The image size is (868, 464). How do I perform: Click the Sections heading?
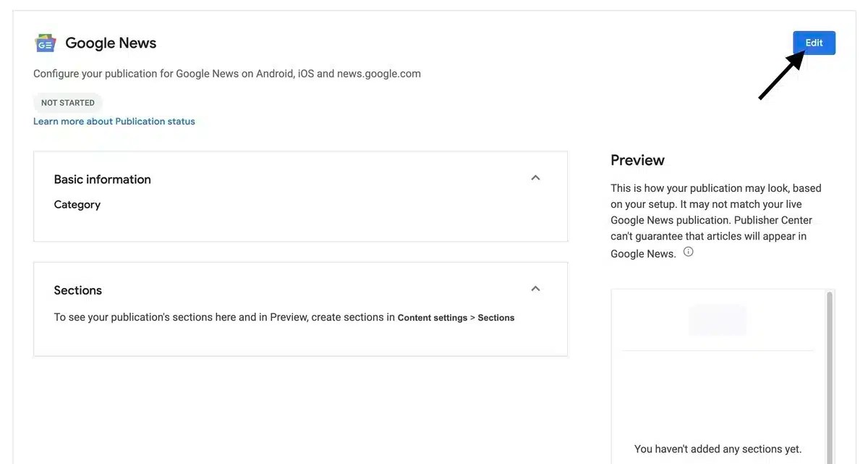click(77, 290)
